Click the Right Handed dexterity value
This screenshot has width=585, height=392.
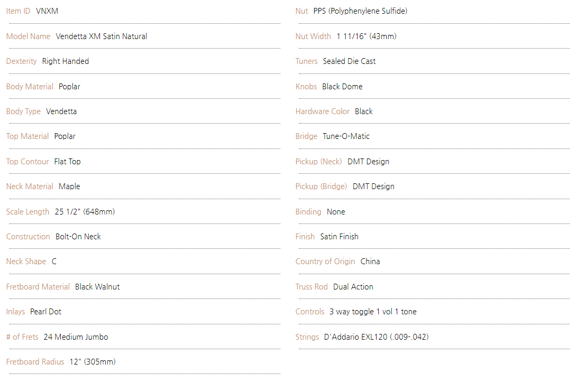coord(65,61)
